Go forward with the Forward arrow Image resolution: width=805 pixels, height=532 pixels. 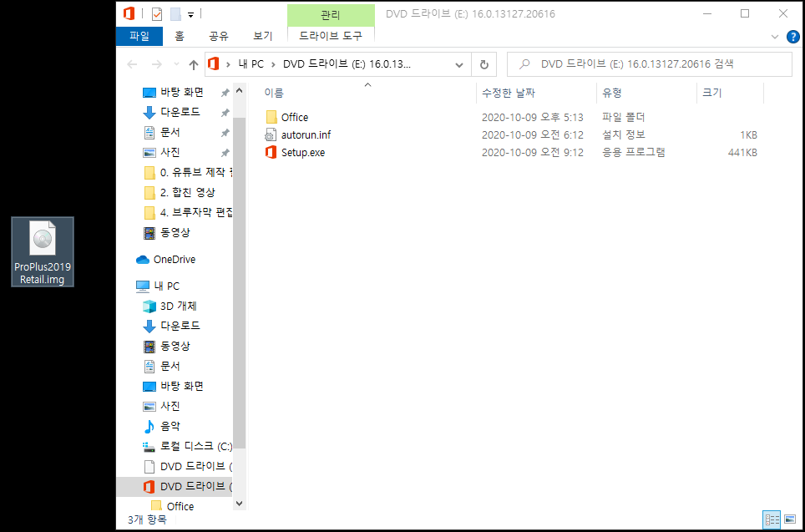tap(157, 64)
